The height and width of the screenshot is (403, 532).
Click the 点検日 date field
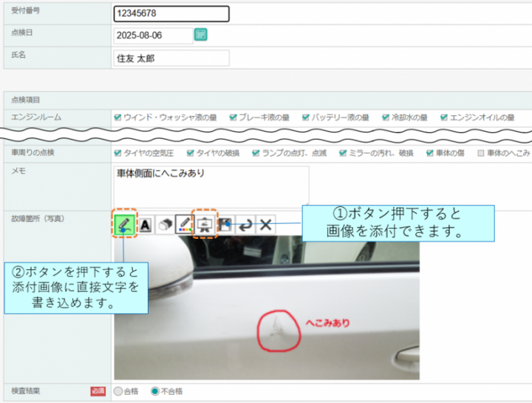coord(153,35)
